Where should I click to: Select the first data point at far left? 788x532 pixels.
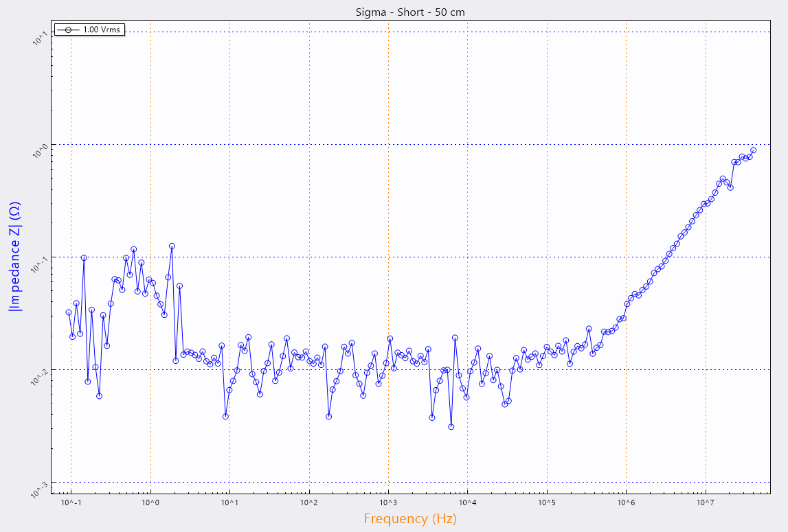(69, 312)
